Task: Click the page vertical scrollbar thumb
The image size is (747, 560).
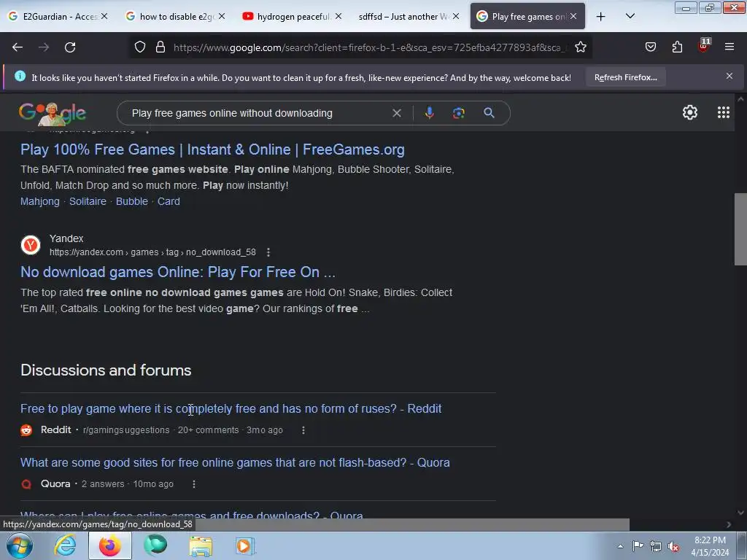Action: click(740, 229)
